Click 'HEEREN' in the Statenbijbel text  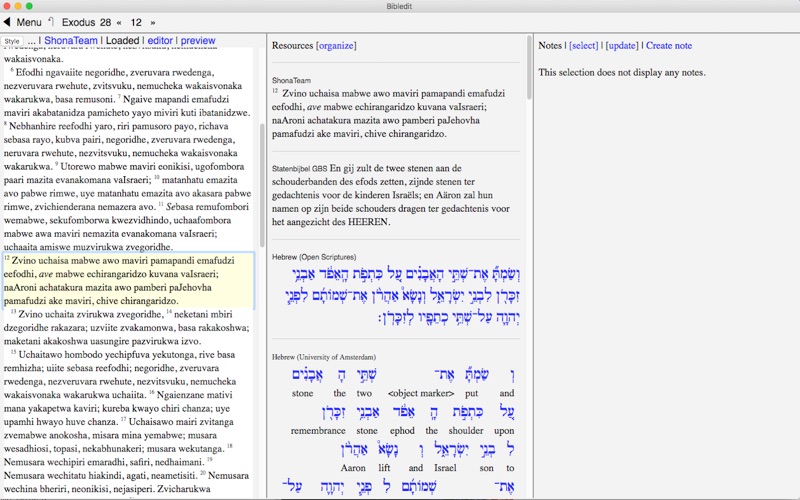point(369,222)
